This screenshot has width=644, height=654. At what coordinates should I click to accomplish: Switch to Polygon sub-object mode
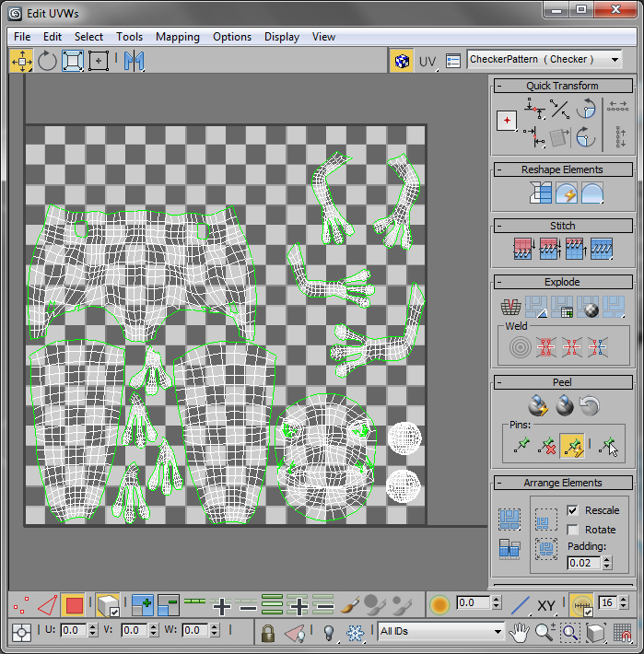[74, 605]
